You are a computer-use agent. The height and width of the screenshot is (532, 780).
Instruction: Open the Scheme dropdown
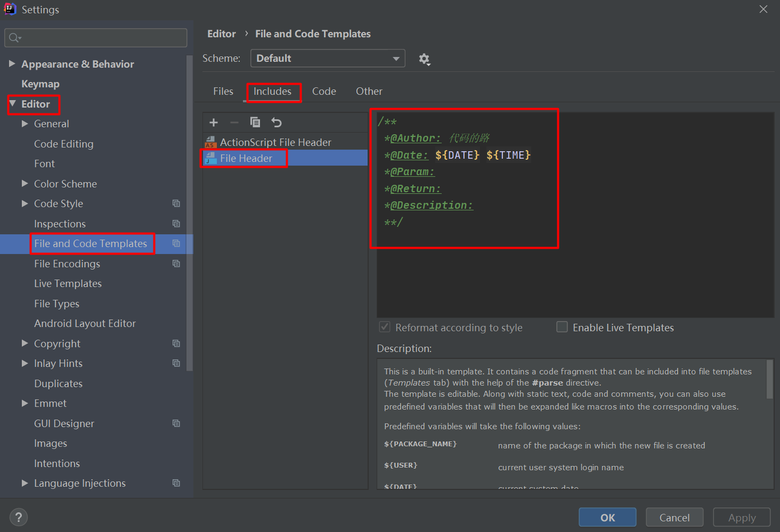[328, 59]
